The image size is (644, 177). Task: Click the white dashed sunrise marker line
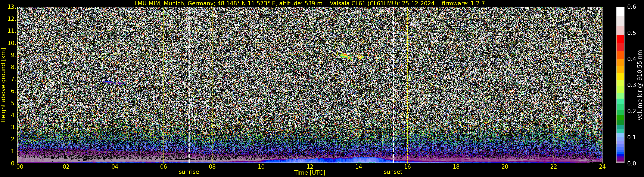tap(189, 85)
